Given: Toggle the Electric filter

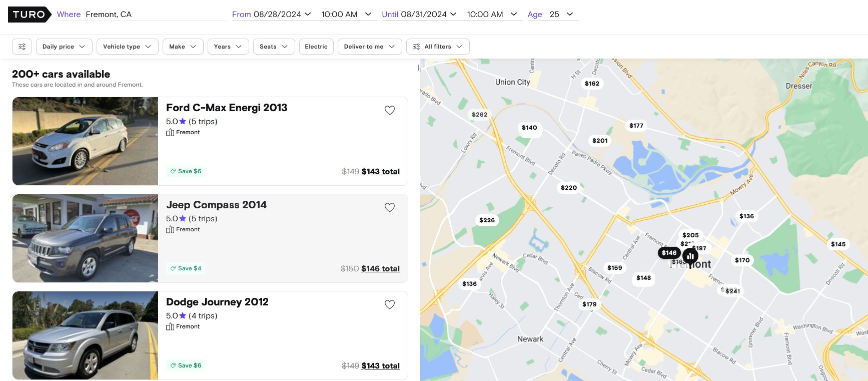Looking at the screenshot, I should (x=316, y=47).
